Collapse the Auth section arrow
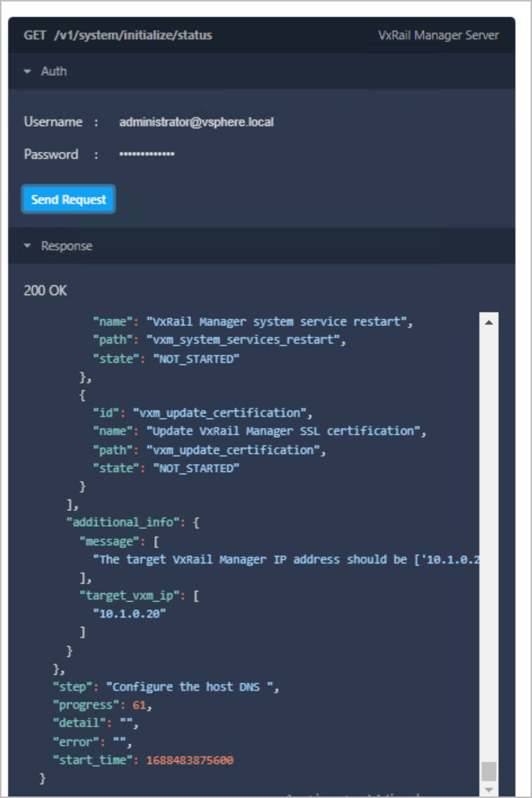This screenshot has width=532, height=798. 28,71
